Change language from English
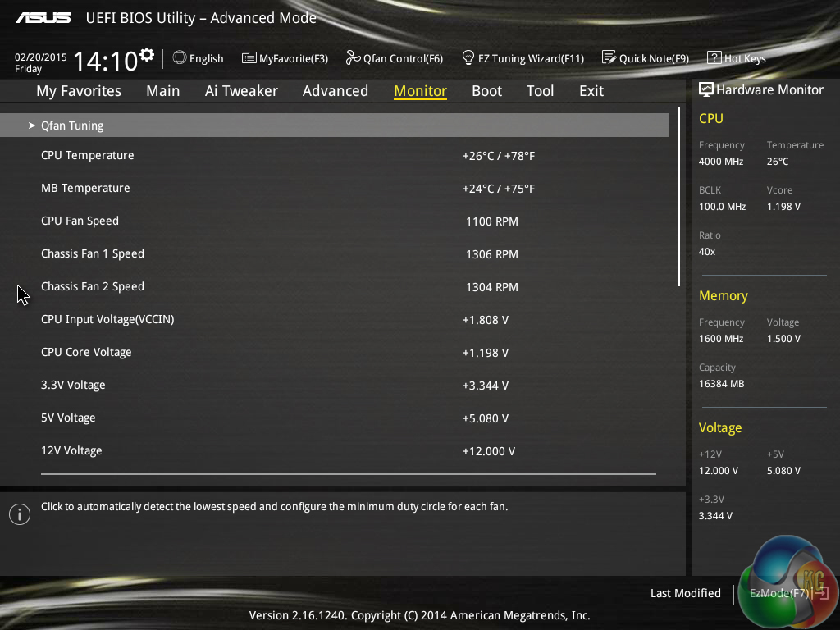 click(x=206, y=58)
